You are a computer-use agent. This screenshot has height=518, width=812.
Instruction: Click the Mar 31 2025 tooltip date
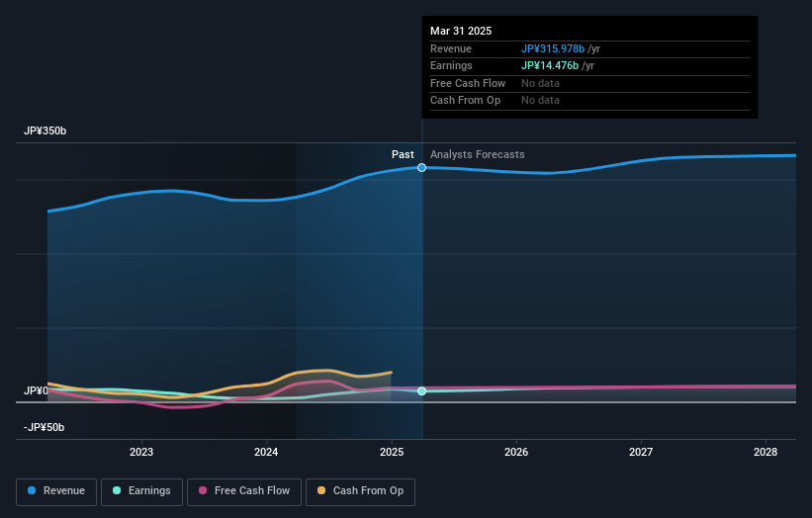coord(461,31)
